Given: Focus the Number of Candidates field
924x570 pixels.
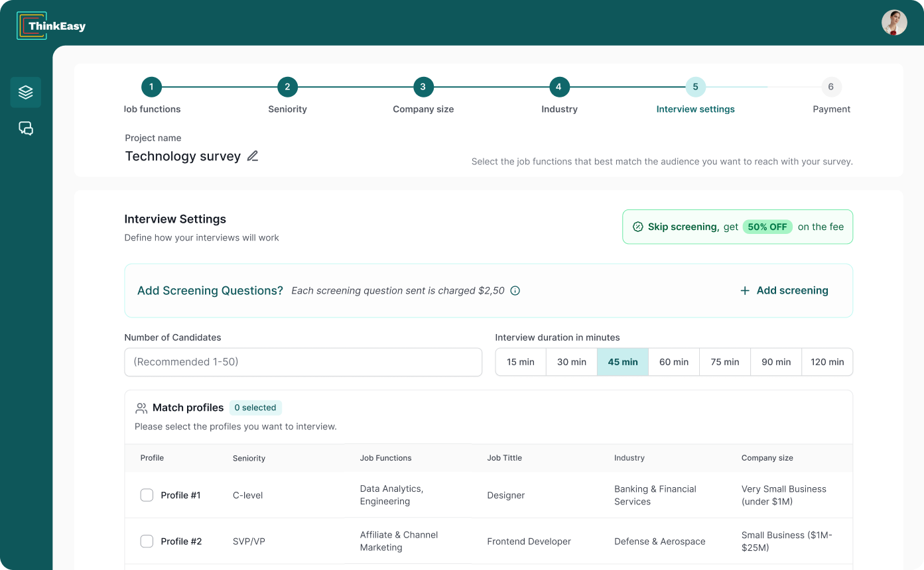Looking at the screenshot, I should [303, 362].
